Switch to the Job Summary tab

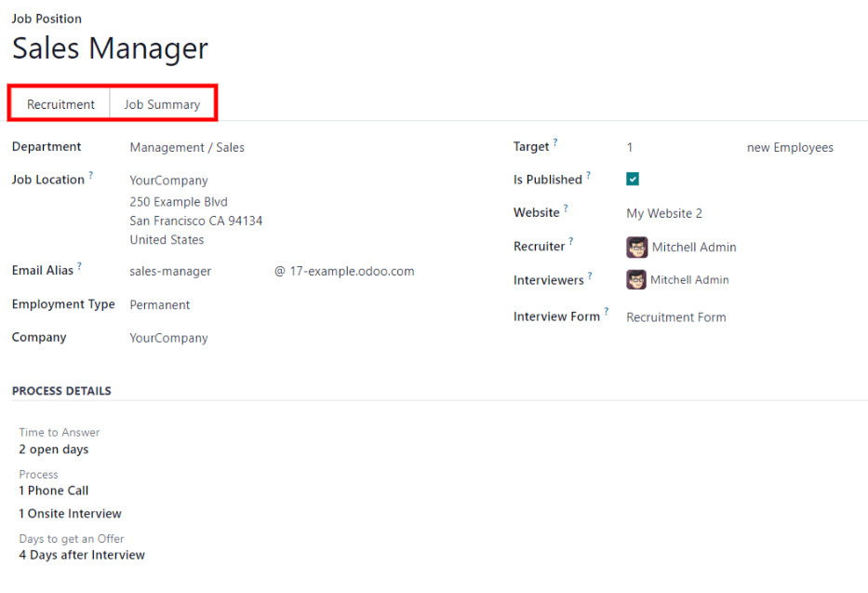[164, 103]
